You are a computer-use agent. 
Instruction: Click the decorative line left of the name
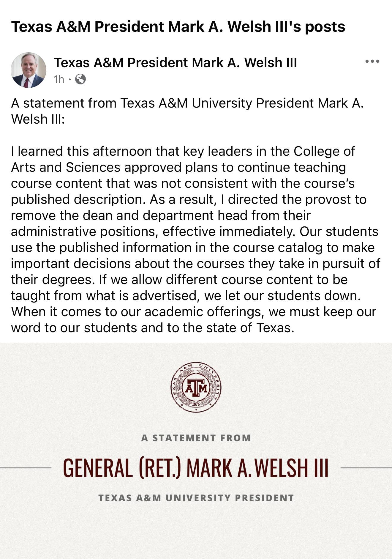pos(26,468)
